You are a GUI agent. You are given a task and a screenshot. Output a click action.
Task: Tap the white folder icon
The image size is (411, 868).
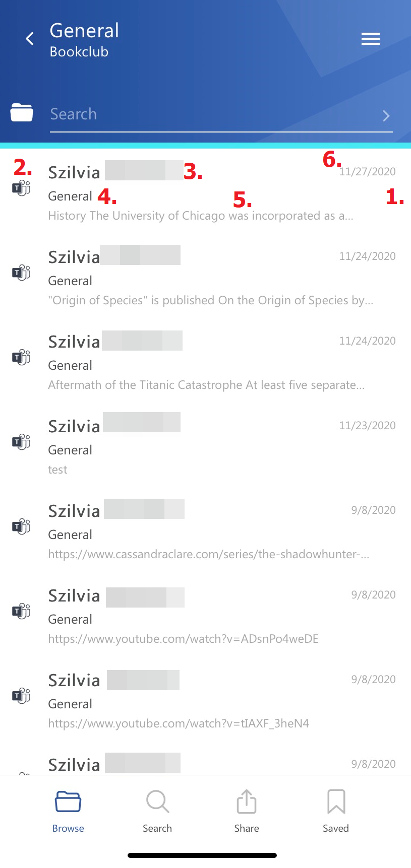tap(22, 112)
